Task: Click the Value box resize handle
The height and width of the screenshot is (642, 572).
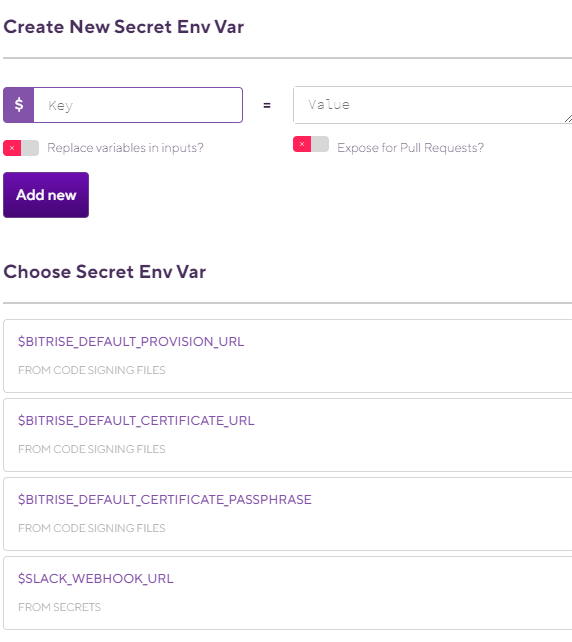Action: point(568,118)
